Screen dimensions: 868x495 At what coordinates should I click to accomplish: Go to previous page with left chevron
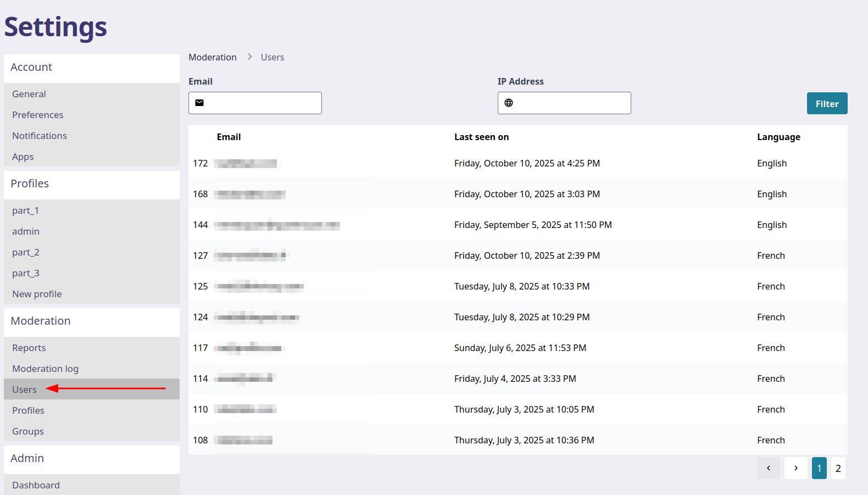pyautogui.click(x=768, y=468)
